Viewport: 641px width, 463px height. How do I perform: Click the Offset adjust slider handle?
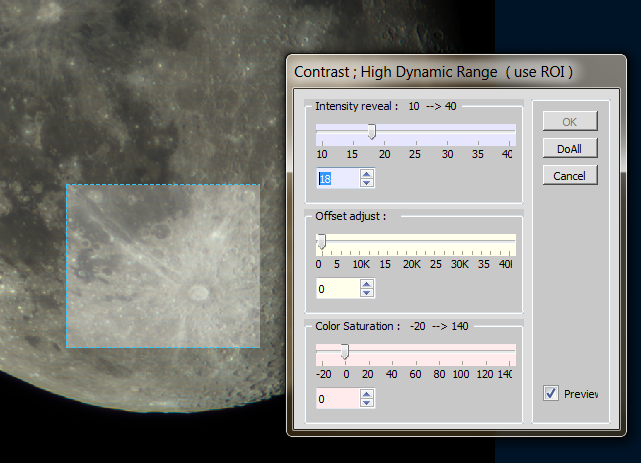coord(322,242)
